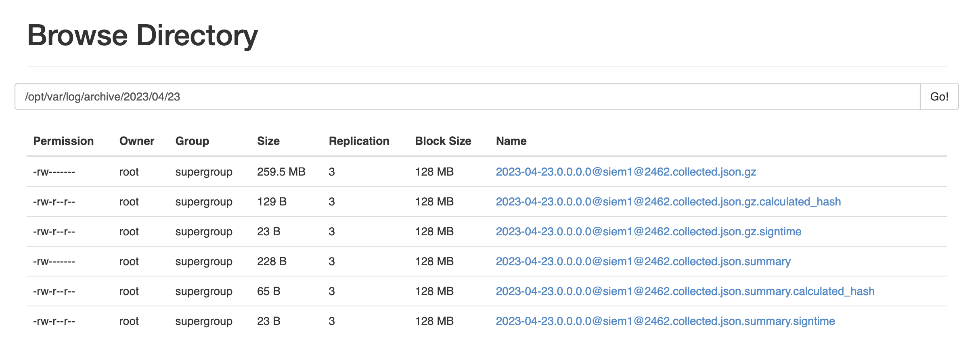The width and height of the screenshot is (980, 356).
Task: Click the Size column header
Action: click(268, 141)
